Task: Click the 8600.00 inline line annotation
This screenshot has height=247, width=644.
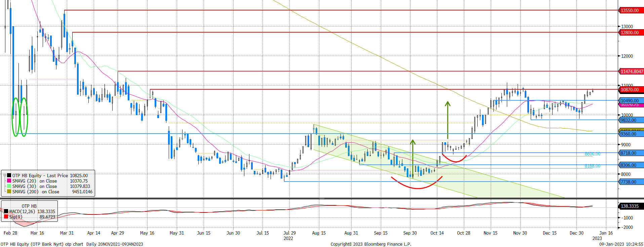Action: pyautogui.click(x=592, y=154)
